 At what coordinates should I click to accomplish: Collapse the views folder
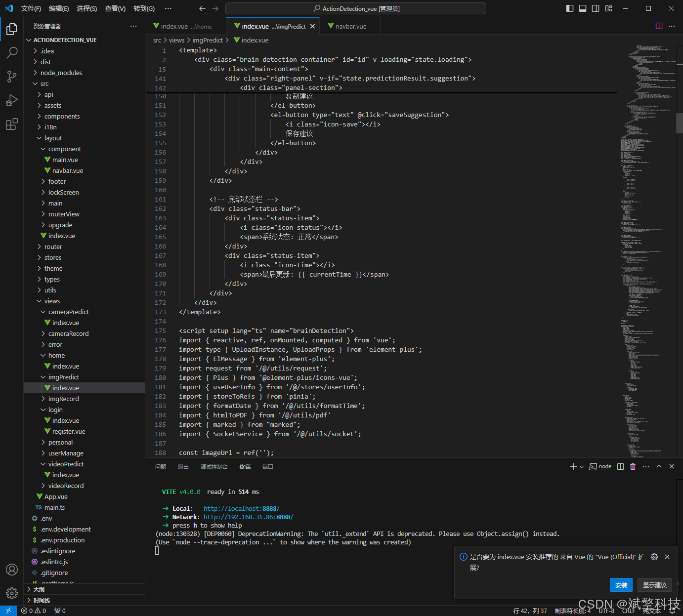coord(52,301)
